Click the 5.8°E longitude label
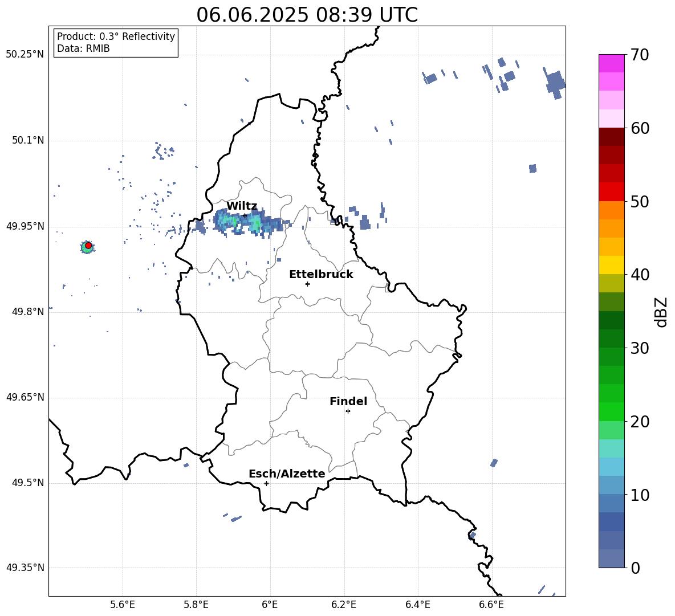The width and height of the screenshot is (675, 616). [x=196, y=605]
